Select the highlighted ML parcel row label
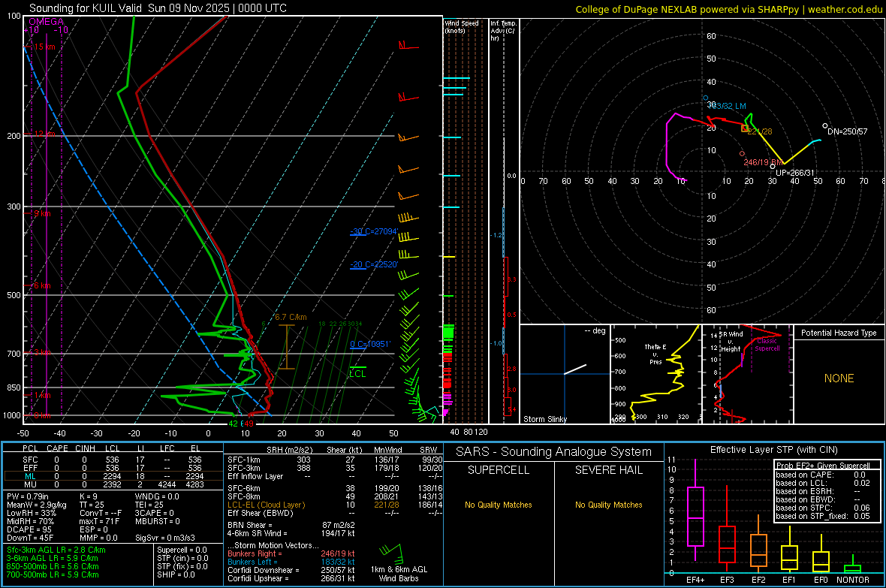This screenshot has width=886, height=588. pyautogui.click(x=30, y=476)
